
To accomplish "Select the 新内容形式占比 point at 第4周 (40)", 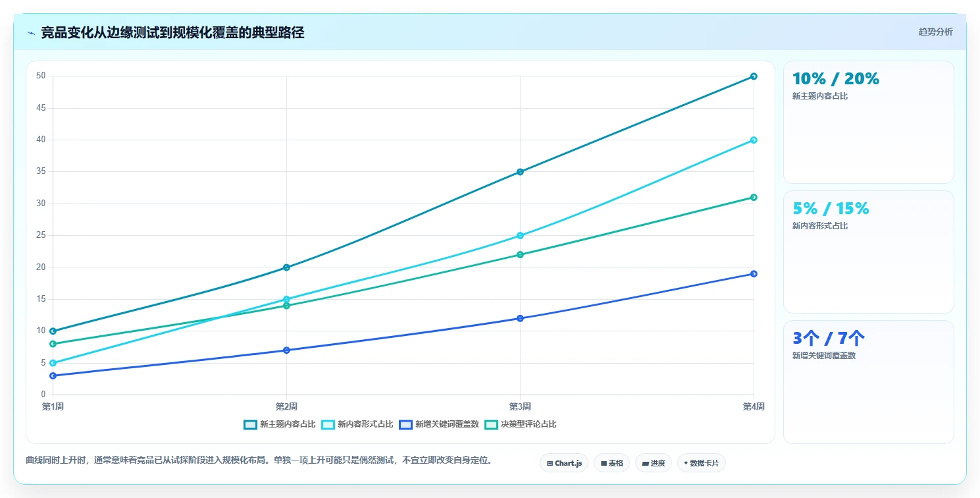I will click(754, 140).
